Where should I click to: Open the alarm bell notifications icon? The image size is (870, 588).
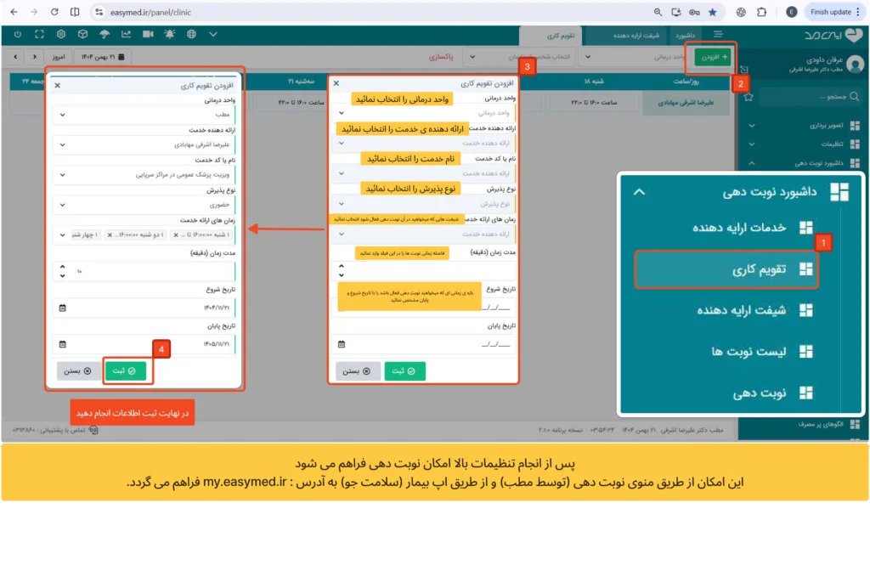click(169, 34)
